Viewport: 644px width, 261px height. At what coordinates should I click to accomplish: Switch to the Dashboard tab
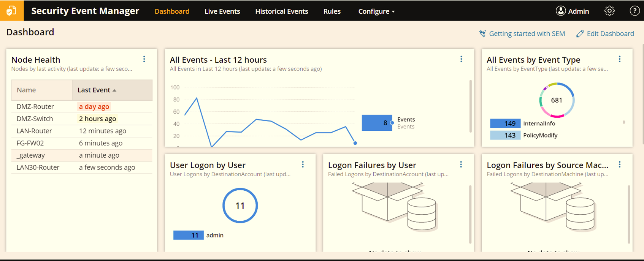(x=172, y=11)
